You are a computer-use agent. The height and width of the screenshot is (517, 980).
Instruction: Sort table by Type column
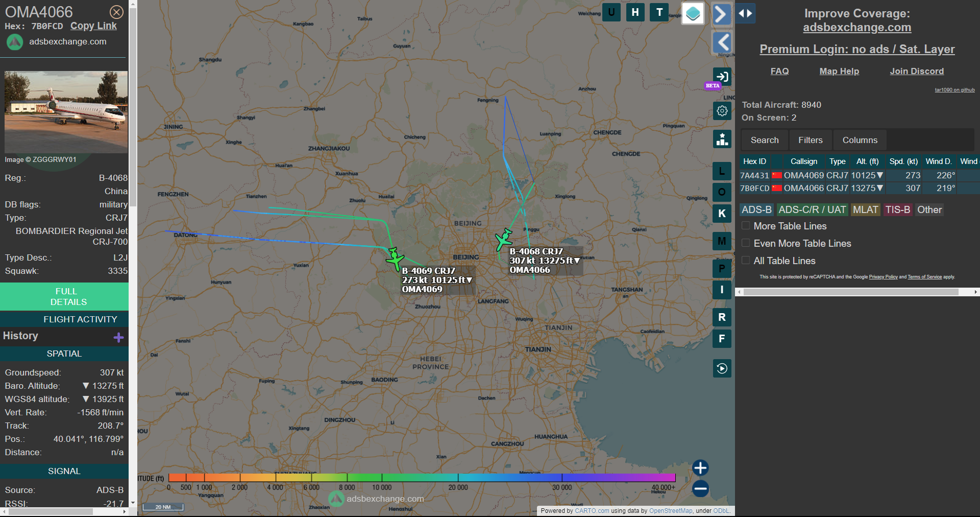point(837,161)
